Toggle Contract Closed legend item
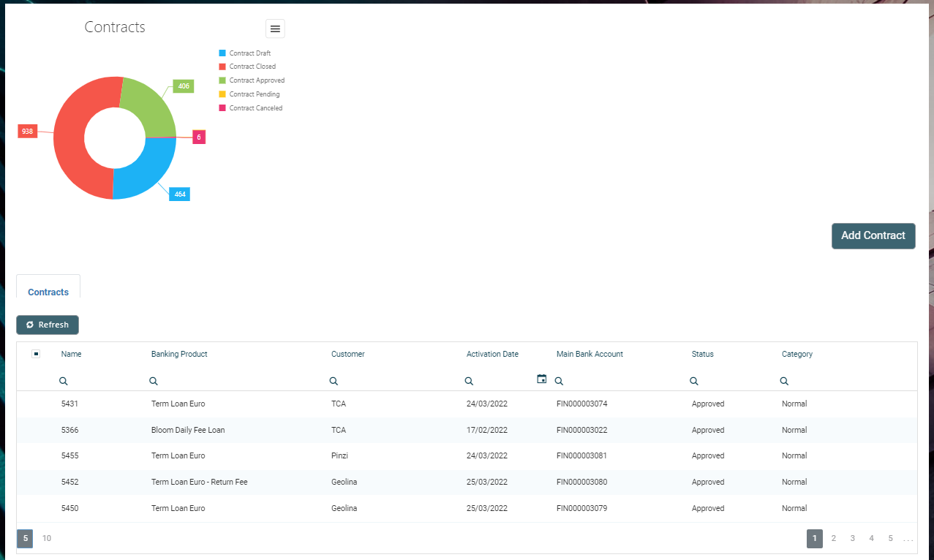Screen dimensions: 934x560 click(x=252, y=67)
